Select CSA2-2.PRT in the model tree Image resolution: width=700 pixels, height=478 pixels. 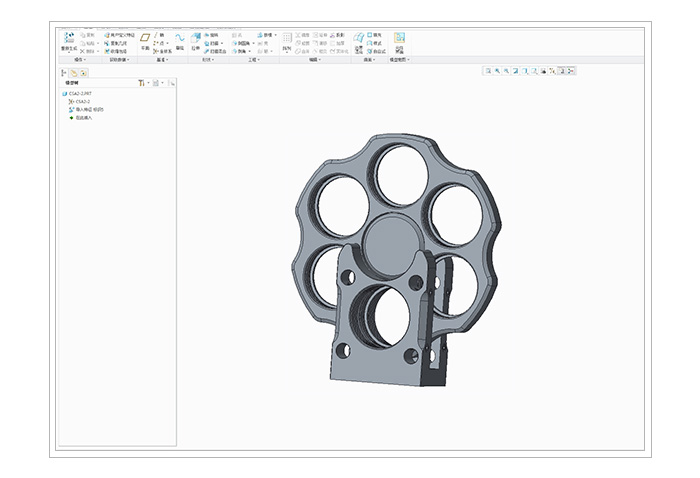point(78,93)
